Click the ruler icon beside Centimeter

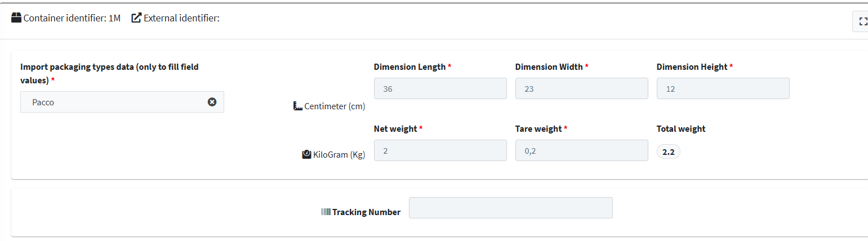point(298,106)
